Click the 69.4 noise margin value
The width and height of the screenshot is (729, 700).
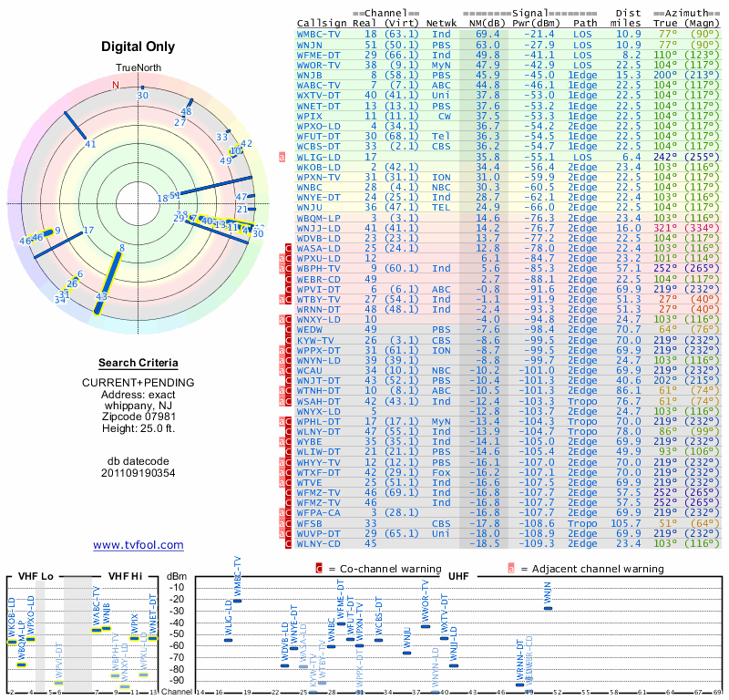pos(488,34)
